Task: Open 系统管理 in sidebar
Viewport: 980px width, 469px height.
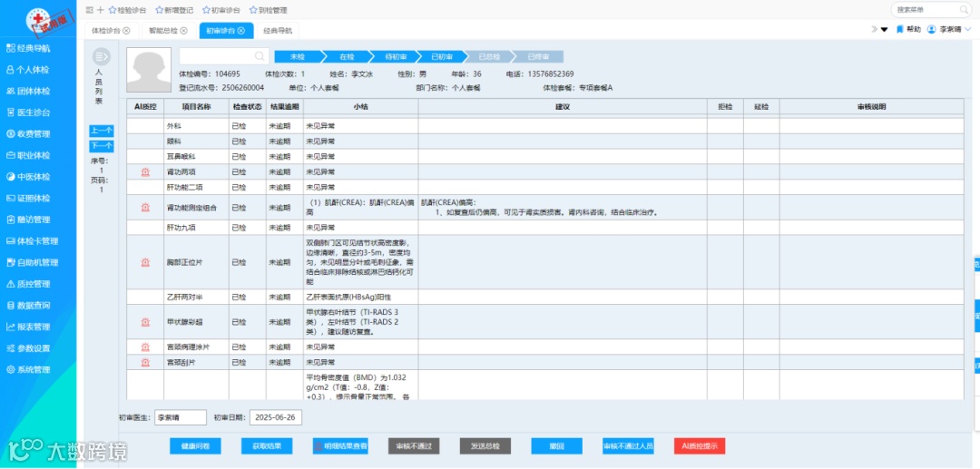Action: coord(27,370)
